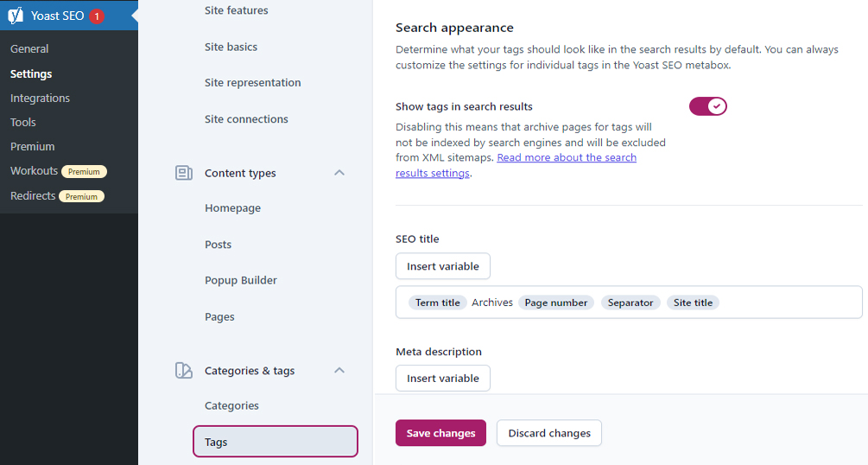Image resolution: width=868 pixels, height=465 pixels.
Task: Click the Show tags in search results label
Action: 464,106
